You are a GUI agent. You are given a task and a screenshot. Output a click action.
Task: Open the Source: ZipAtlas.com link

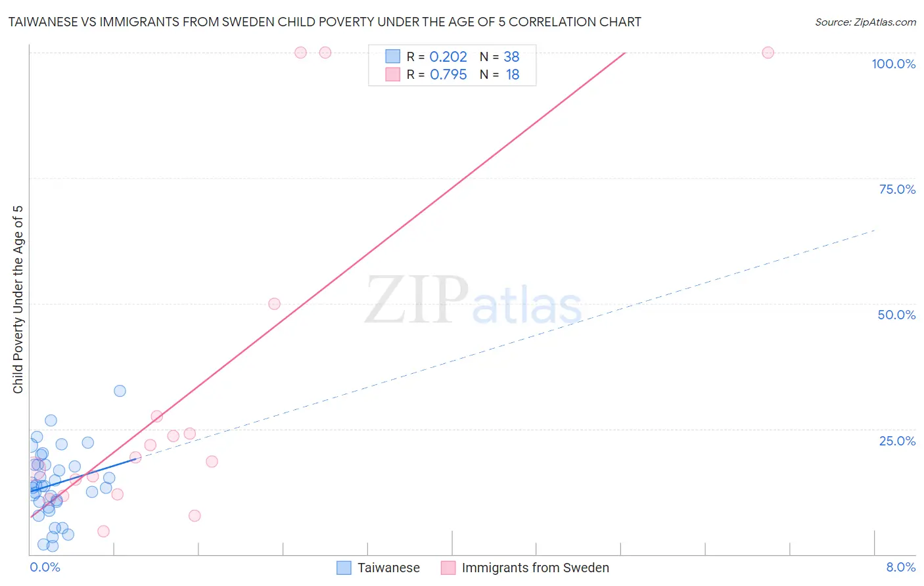pyautogui.click(x=865, y=22)
